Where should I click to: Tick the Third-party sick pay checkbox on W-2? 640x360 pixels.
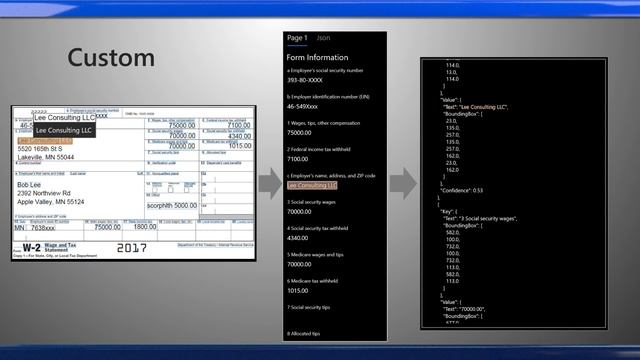pos(187,190)
